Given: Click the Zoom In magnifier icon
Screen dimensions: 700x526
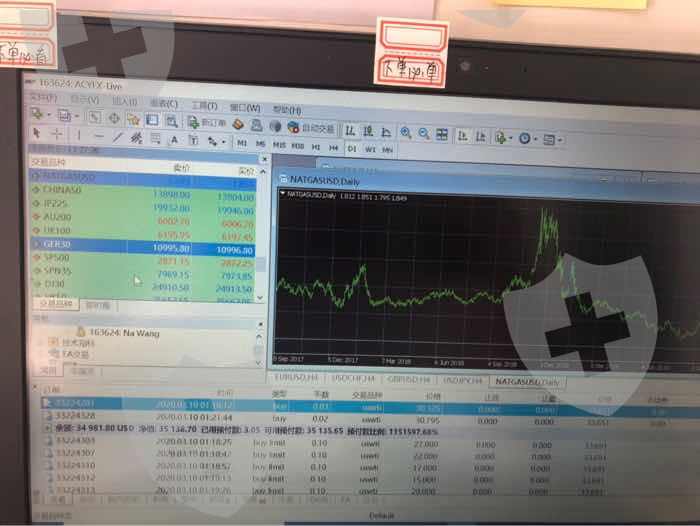Looking at the screenshot, I should click(406, 133).
